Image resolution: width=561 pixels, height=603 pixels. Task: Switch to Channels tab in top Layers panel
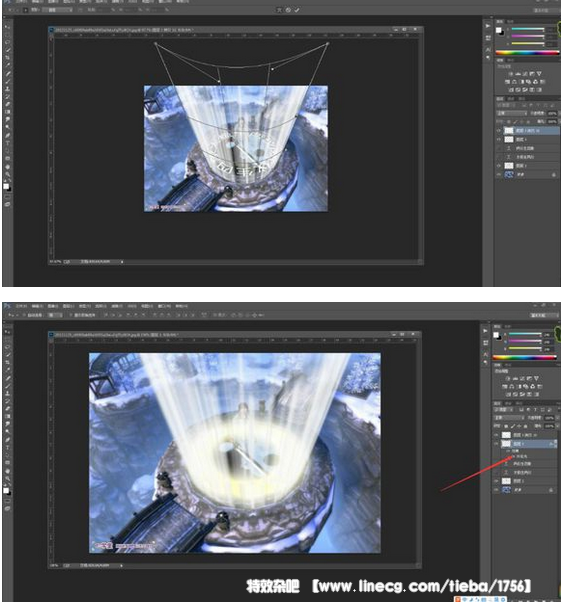pyautogui.click(x=511, y=99)
